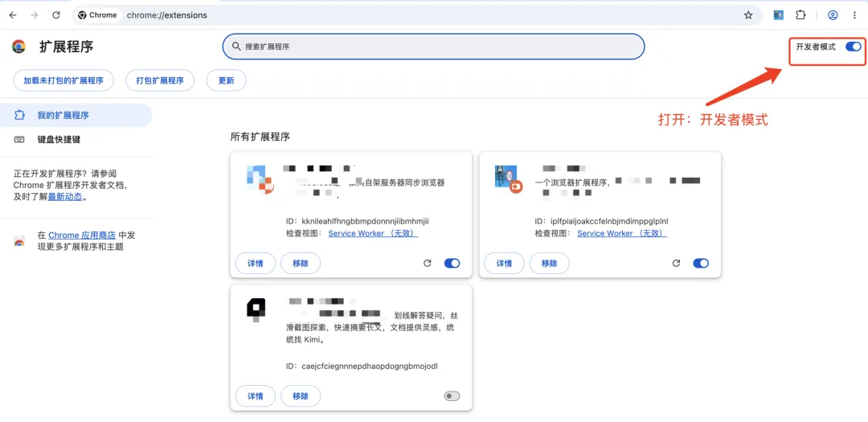
Task: Click ID text iplfpialjoakccfelnbjmdimppglplnl
Action: pyautogui.click(x=609, y=221)
